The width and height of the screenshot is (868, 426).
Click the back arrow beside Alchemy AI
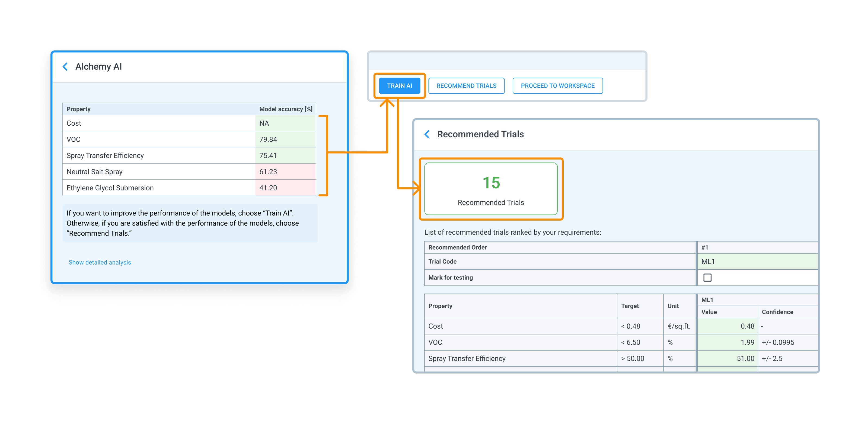pyautogui.click(x=65, y=67)
